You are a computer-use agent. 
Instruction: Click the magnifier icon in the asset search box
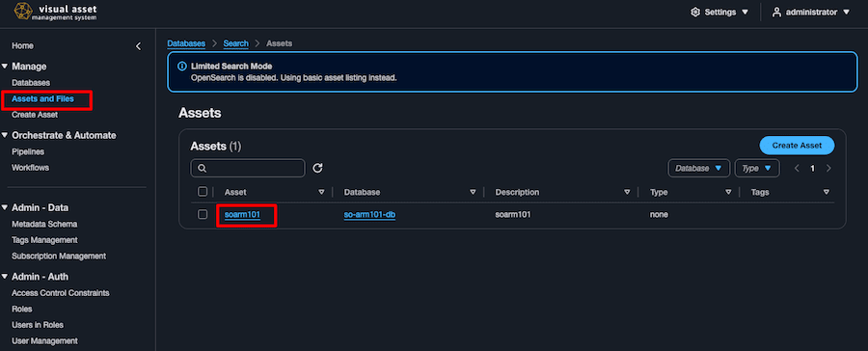click(203, 169)
